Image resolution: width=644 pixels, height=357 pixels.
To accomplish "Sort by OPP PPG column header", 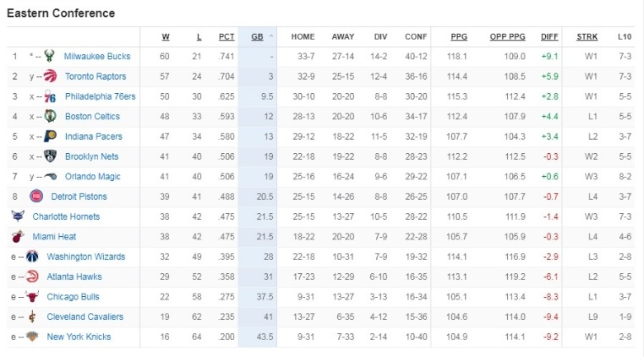I will (507, 37).
